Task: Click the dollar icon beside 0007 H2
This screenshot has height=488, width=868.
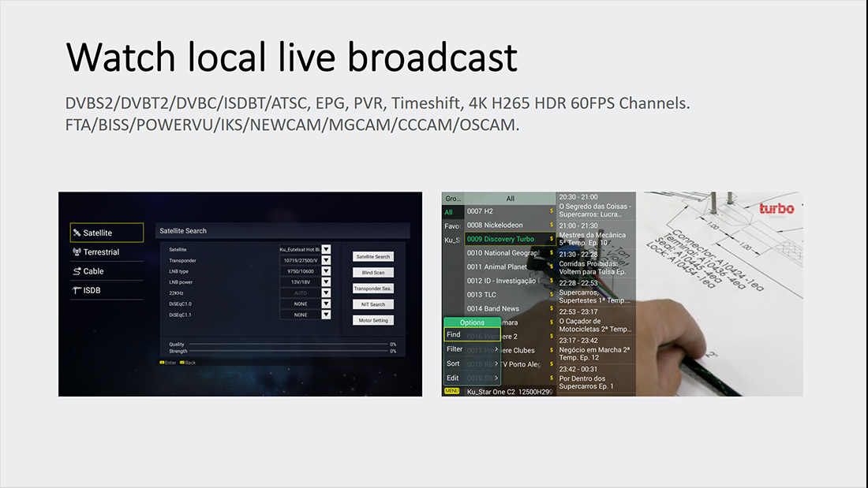Action: coord(552,210)
